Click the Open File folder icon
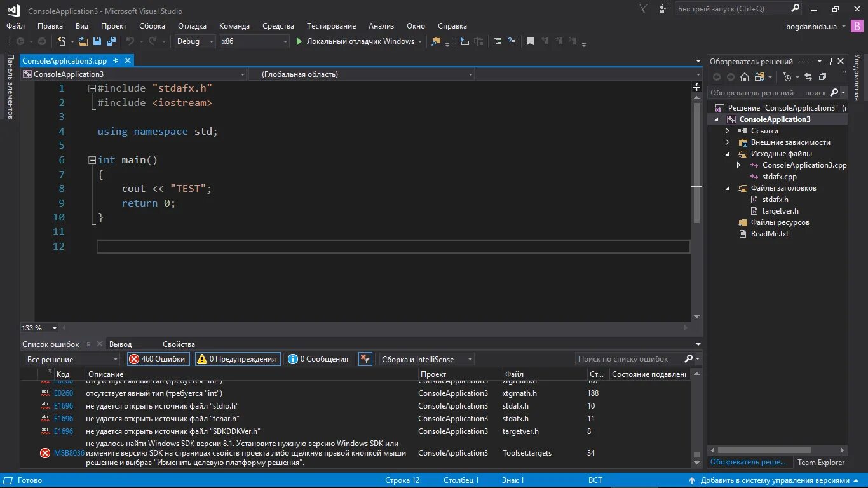This screenshot has height=488, width=868. tap(83, 41)
